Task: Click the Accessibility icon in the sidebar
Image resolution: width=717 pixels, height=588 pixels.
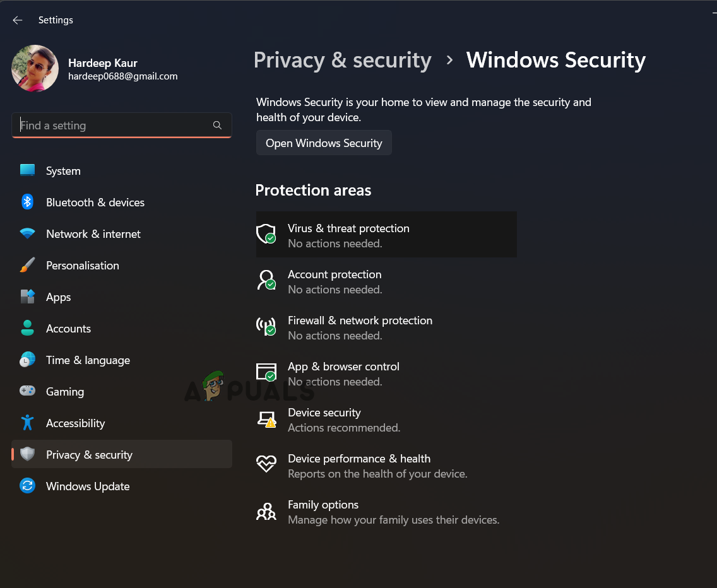Action: click(x=28, y=423)
